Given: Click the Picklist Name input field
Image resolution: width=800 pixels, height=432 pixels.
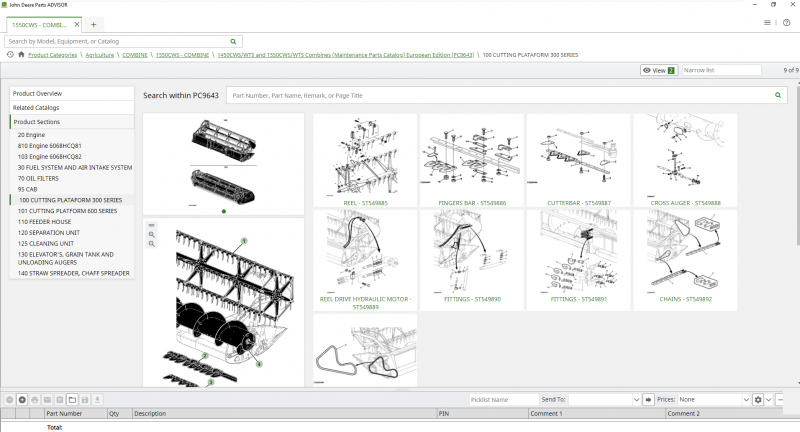Looking at the screenshot, I should (504, 399).
